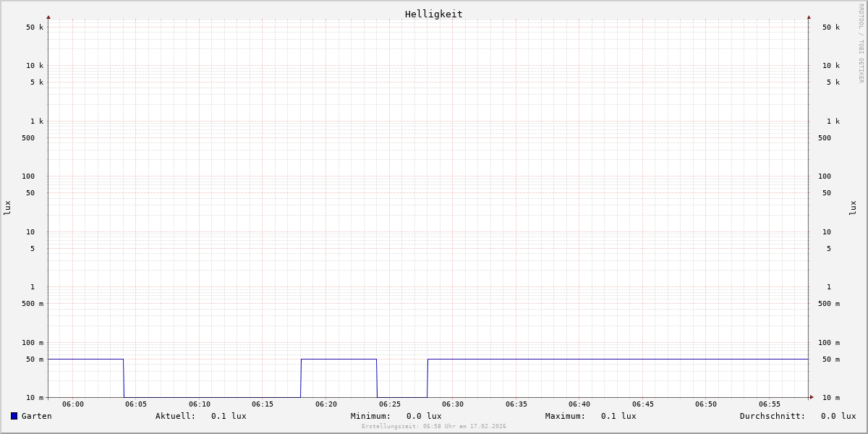This screenshot has height=434, width=868.
Task: Click the 06:55 time axis label
Action: [770, 404]
